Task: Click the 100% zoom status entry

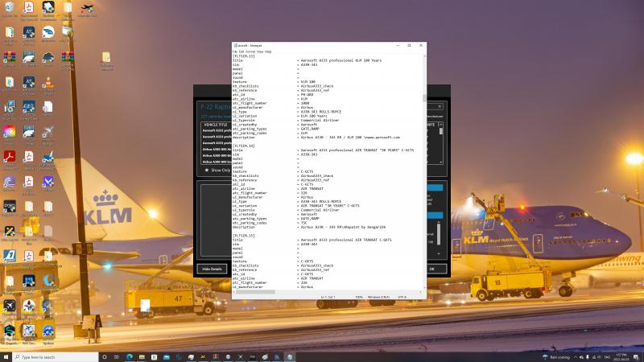Action: coord(359,297)
